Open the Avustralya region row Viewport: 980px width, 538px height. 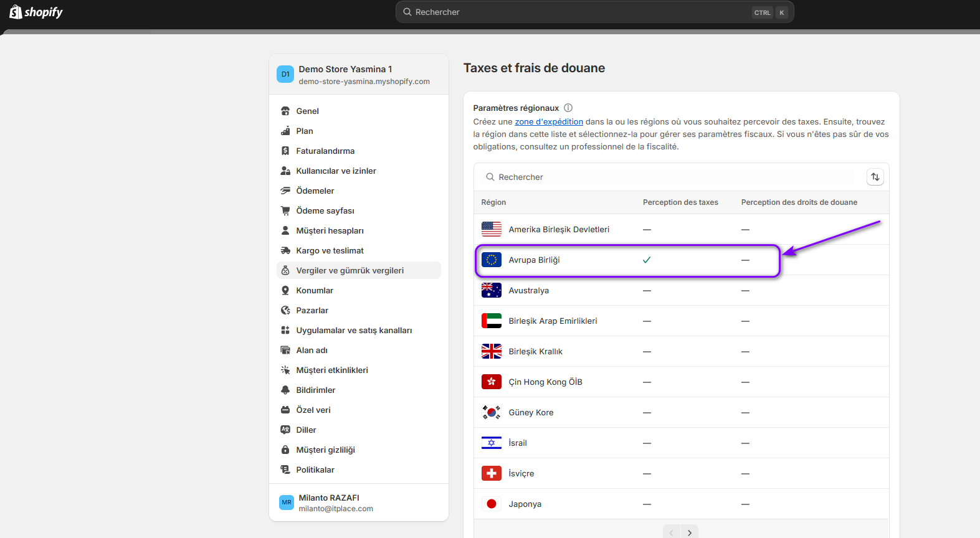pos(681,290)
